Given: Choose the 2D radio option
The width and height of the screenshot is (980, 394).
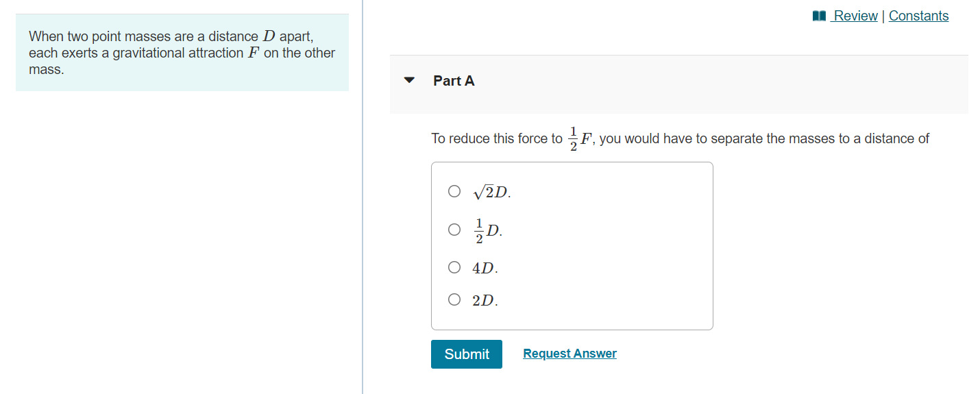Looking at the screenshot, I should [454, 299].
